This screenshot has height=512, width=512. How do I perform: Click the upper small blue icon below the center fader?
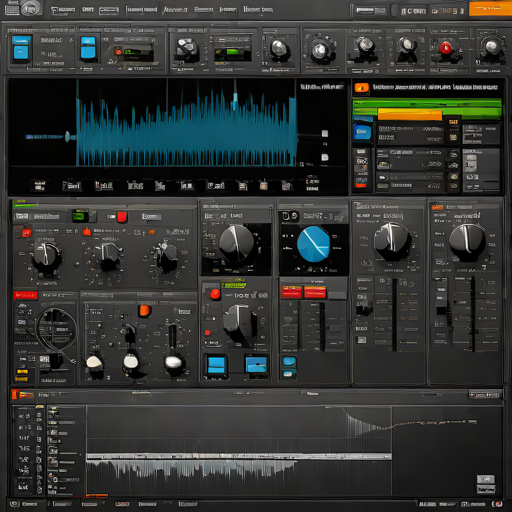(x=289, y=361)
